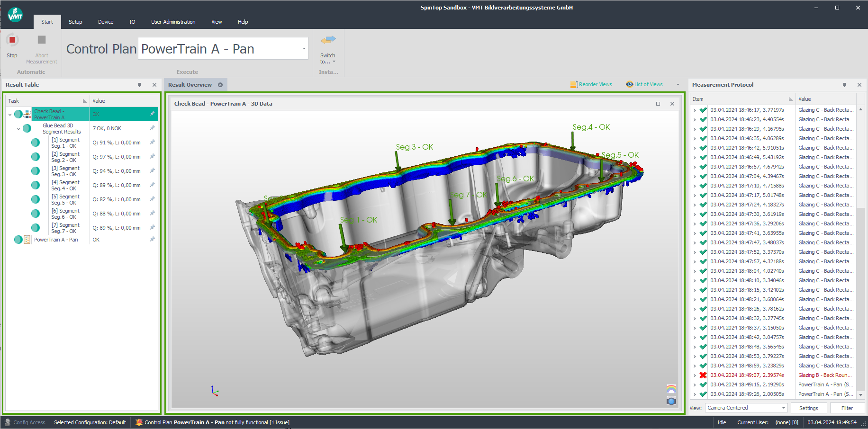Click the Stop measurement button
Image resolution: width=868 pixels, height=429 pixels.
click(12, 45)
